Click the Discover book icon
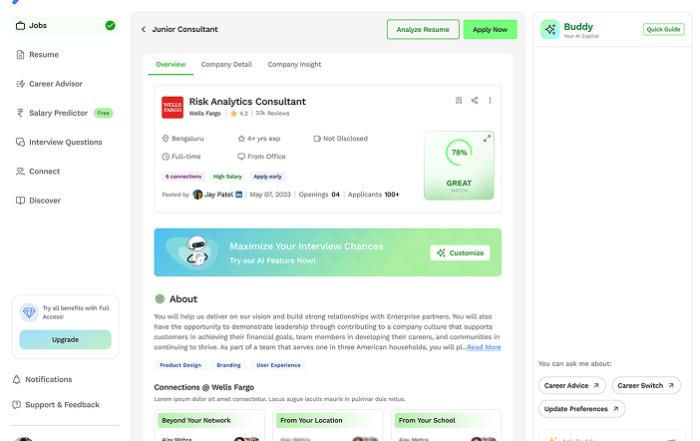 click(x=20, y=200)
